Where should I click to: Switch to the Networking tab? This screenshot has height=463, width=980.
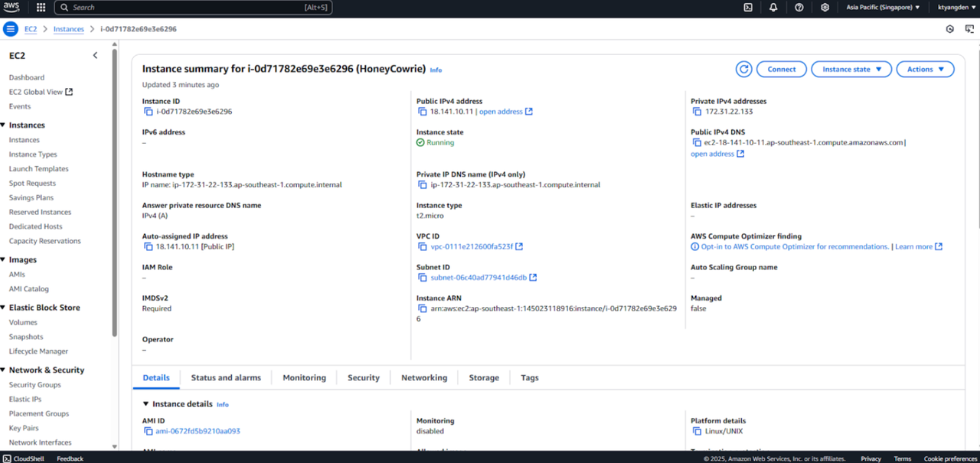tap(424, 378)
